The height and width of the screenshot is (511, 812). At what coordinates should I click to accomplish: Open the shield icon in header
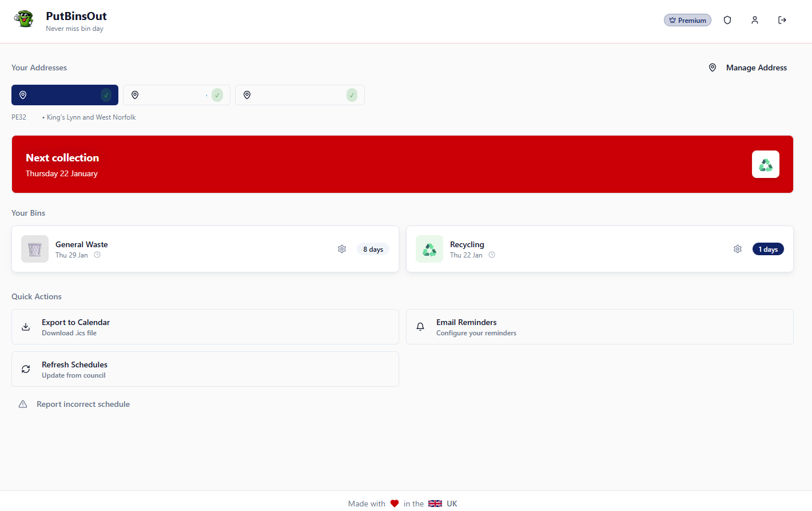(x=727, y=20)
